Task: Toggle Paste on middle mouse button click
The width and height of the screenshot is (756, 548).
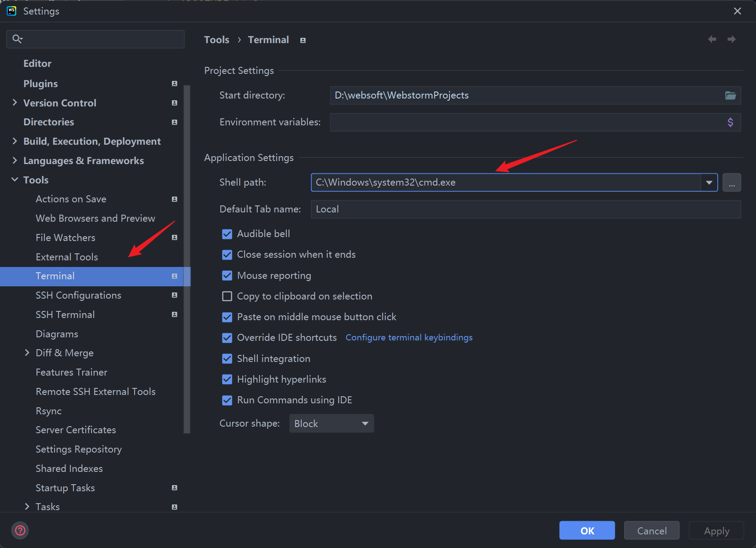Action: click(x=227, y=317)
